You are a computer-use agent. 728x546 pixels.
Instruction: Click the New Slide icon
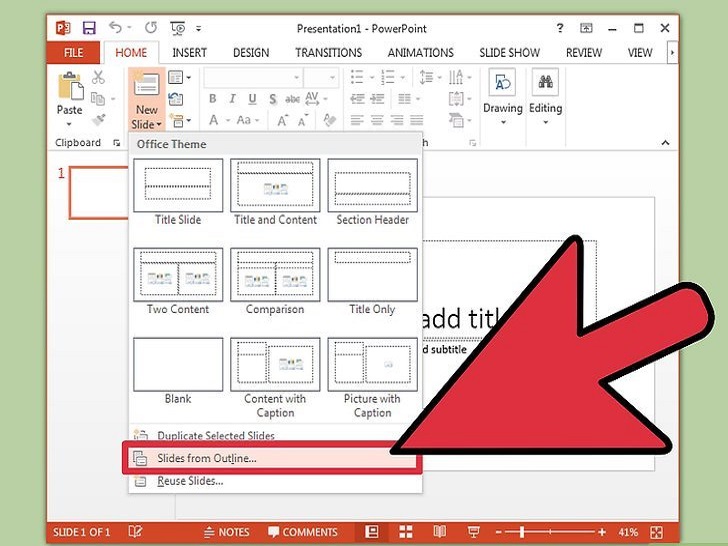click(x=147, y=84)
